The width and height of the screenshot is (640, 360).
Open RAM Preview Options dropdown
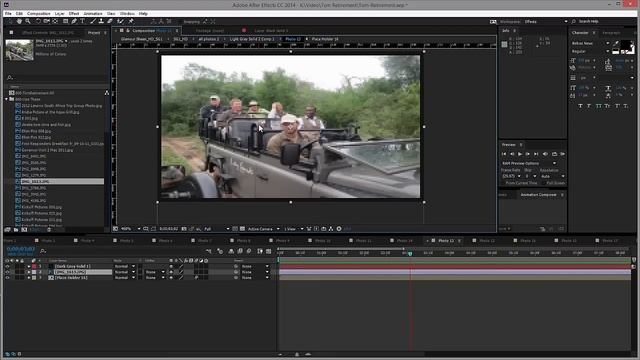point(529,163)
